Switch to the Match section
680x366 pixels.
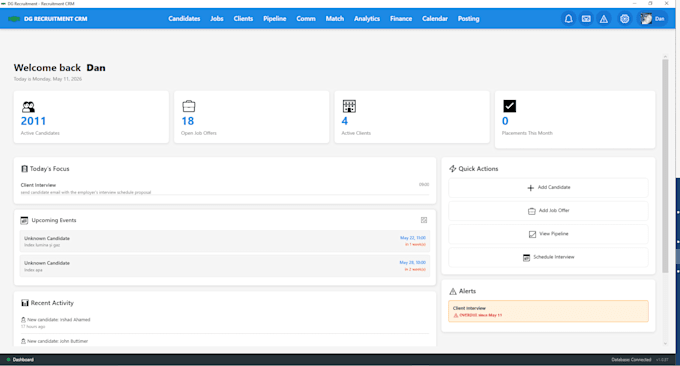[x=335, y=19]
